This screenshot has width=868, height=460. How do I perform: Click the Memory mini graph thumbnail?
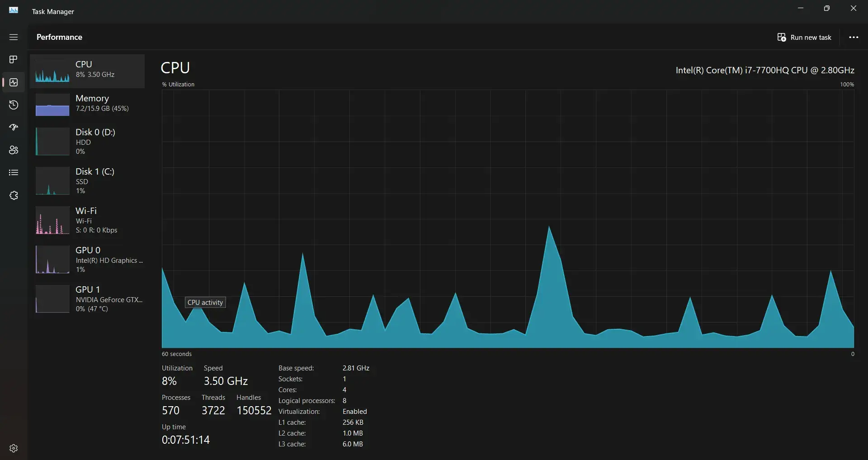click(x=52, y=104)
